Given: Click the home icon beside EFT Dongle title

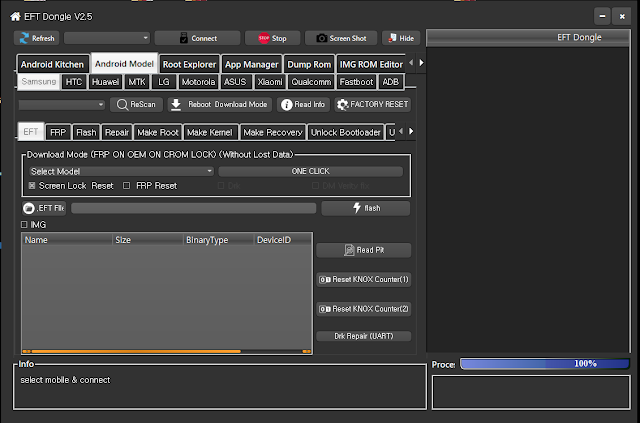Looking at the screenshot, I should pos(16,16).
